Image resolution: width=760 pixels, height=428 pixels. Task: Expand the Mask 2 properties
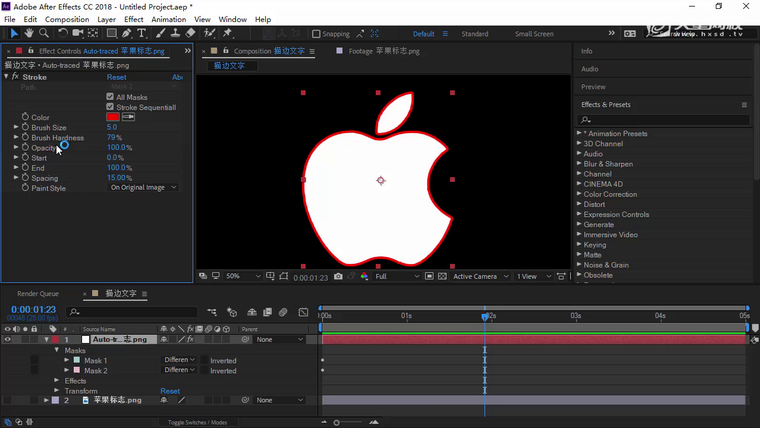point(66,370)
